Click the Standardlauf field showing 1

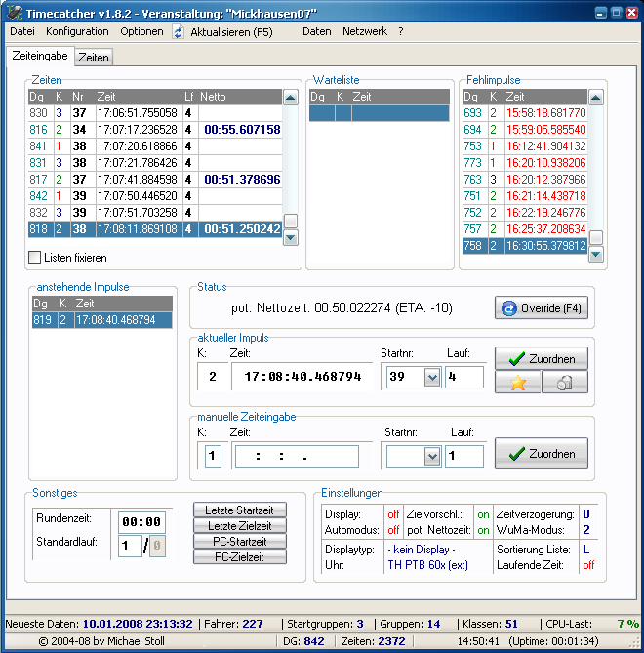[x=130, y=546]
